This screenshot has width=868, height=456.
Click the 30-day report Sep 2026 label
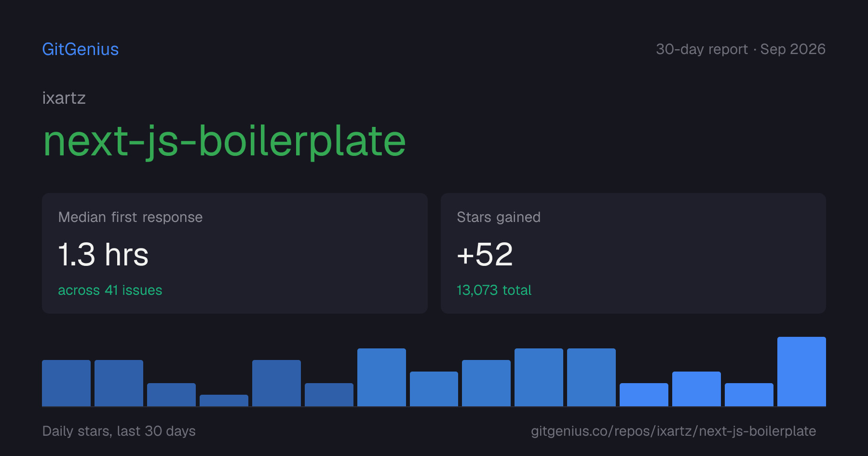pyautogui.click(x=741, y=49)
